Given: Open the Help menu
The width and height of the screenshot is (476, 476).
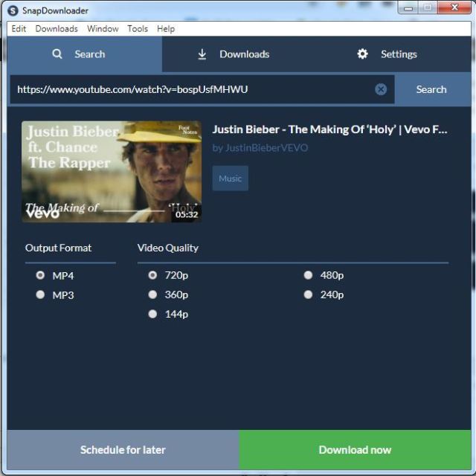Looking at the screenshot, I should click(166, 29).
